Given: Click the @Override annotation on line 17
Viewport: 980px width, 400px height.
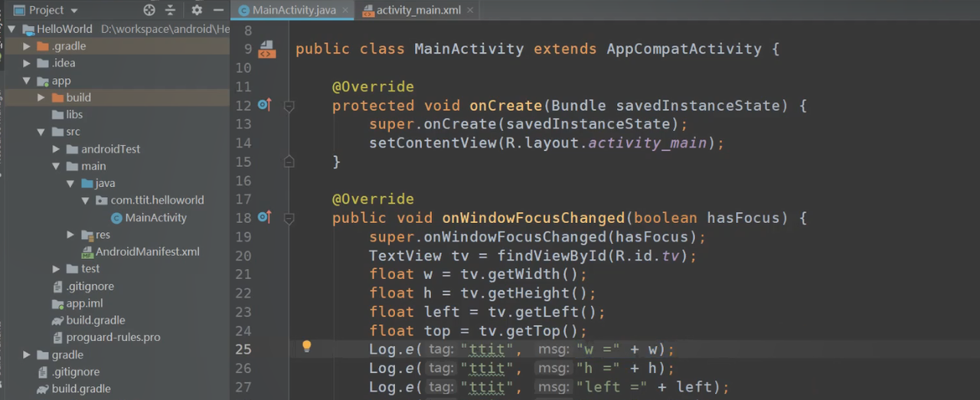Looking at the screenshot, I should click(373, 199).
